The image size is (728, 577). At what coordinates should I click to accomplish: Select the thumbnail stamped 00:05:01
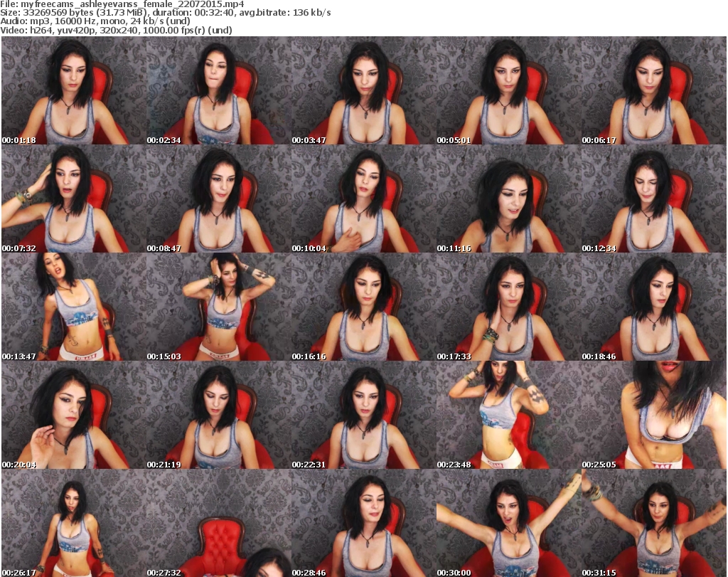pos(509,90)
